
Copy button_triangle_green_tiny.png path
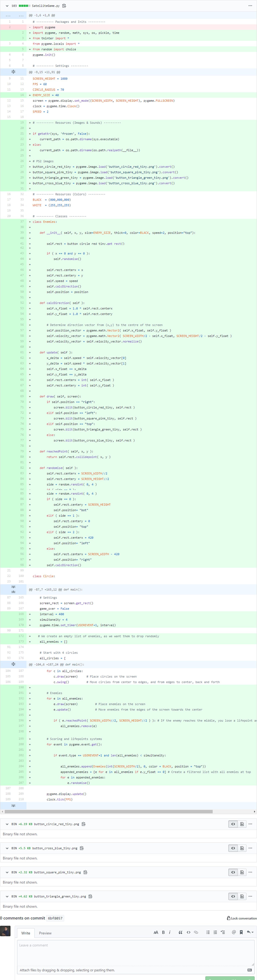coord(90,896)
